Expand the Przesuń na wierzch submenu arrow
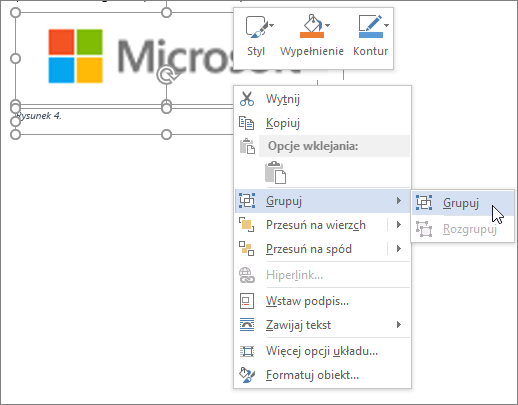The width and height of the screenshot is (518, 405). point(399,225)
